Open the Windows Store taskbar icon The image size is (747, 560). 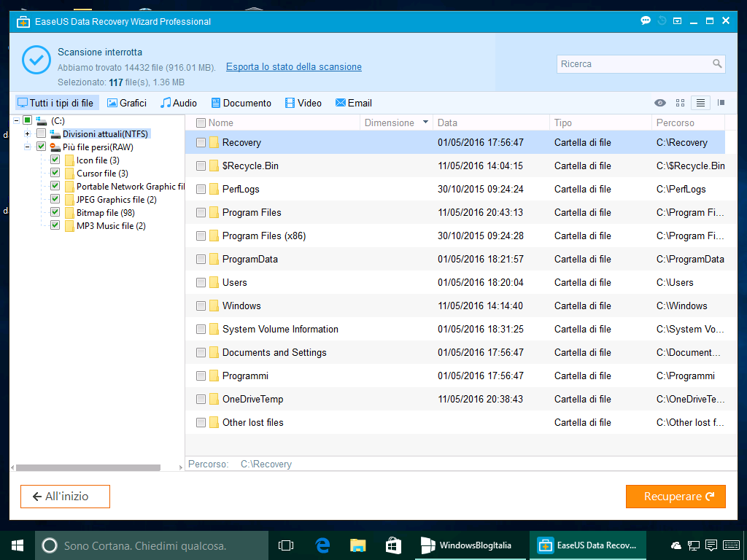[393, 545]
